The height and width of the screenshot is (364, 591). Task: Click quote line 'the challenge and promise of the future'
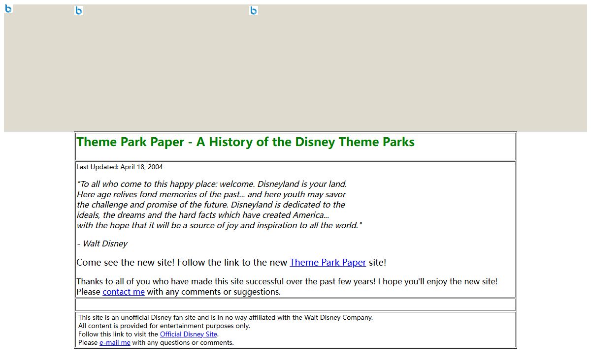tap(211, 205)
